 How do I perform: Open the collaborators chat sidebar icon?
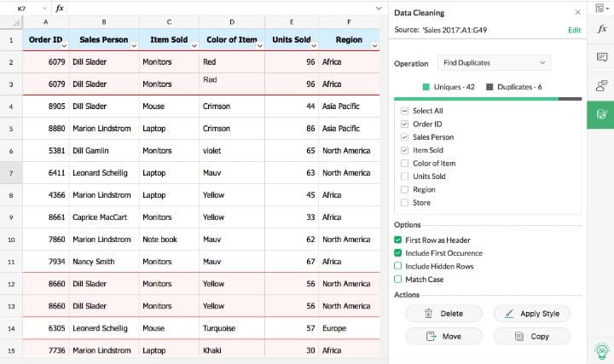point(602,85)
